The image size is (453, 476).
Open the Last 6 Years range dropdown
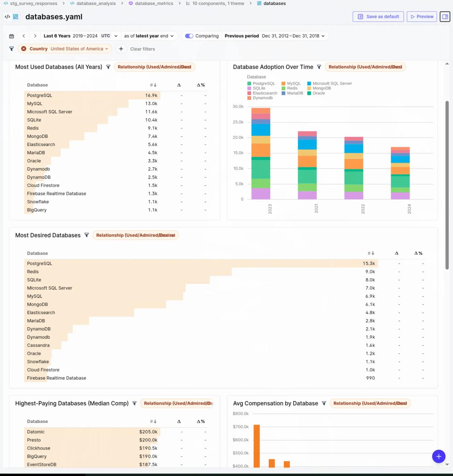pyautogui.click(x=80, y=36)
